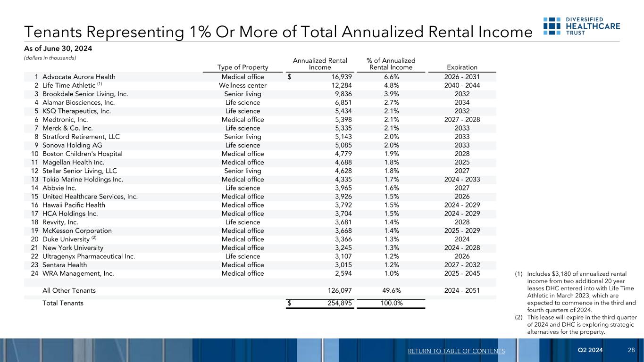
Task: Click WRA Management, Inc. tenant name
Action: [78, 273]
